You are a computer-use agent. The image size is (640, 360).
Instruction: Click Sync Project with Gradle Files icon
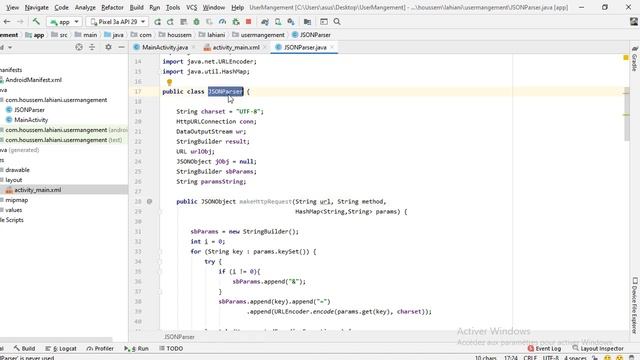point(265,22)
